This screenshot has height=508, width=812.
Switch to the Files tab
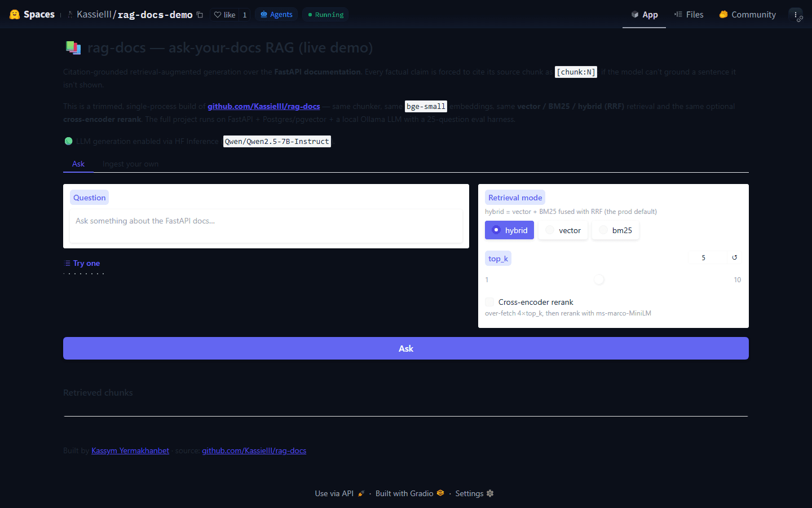[x=689, y=15]
